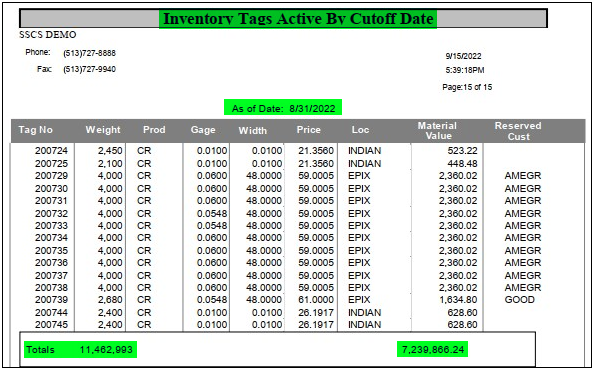Select tag number 200736
594x368 pixels.
coord(51,263)
